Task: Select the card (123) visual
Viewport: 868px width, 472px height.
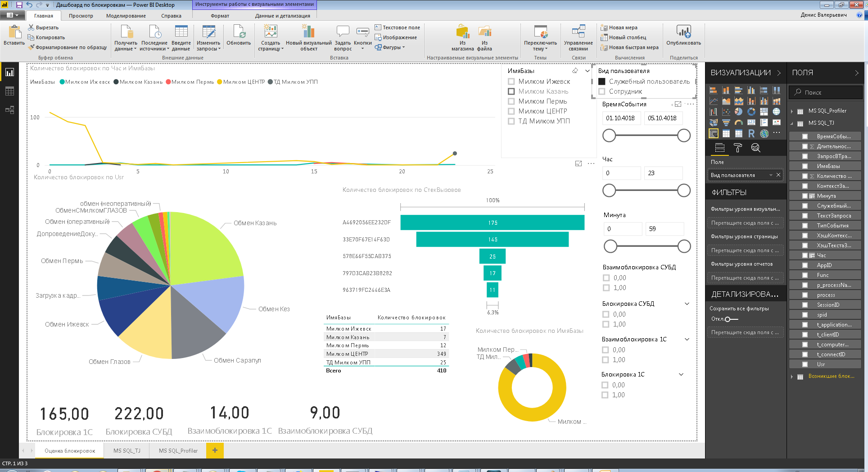Action: point(751,123)
